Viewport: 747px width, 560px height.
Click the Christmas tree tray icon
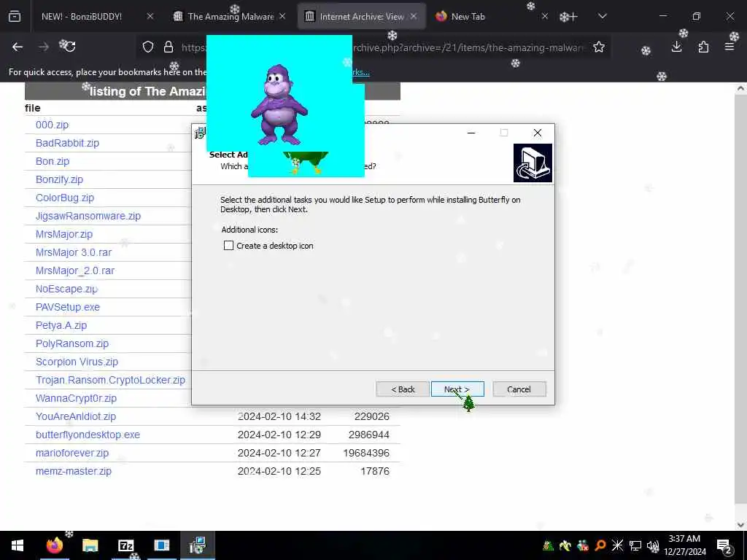pos(548,545)
